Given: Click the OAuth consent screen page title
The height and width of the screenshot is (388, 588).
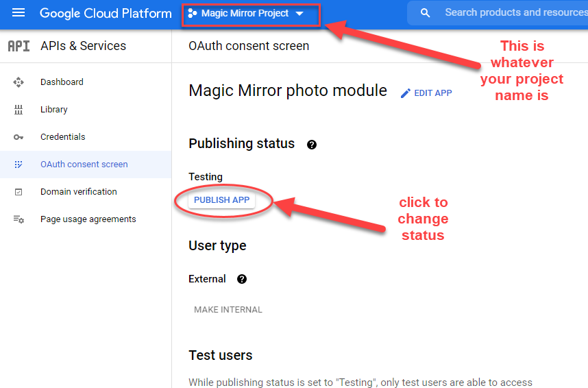Looking at the screenshot, I should (249, 46).
